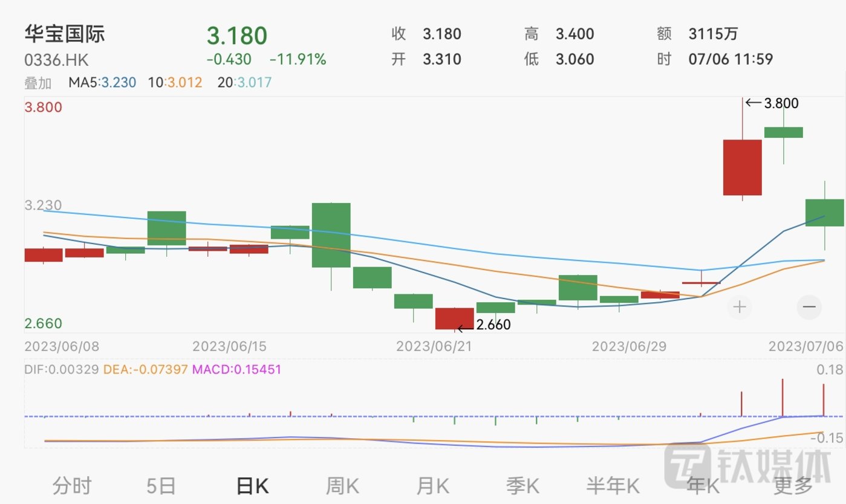This screenshot has height=504, width=846.
Task: Open the 季K quarterly chart tab
Action: click(x=522, y=485)
